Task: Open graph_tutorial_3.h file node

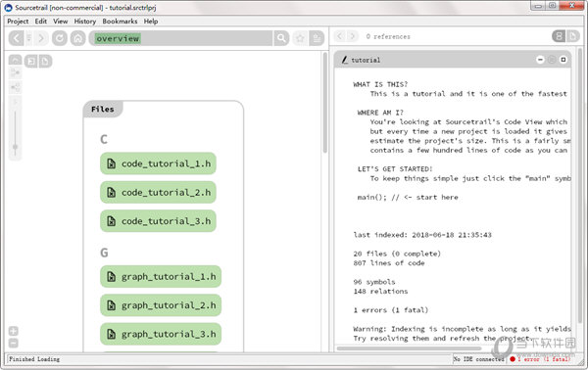Action: point(161,334)
